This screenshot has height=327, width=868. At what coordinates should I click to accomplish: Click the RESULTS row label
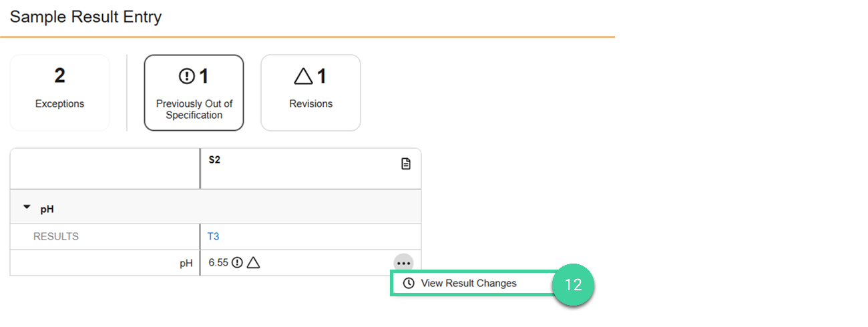pos(56,236)
